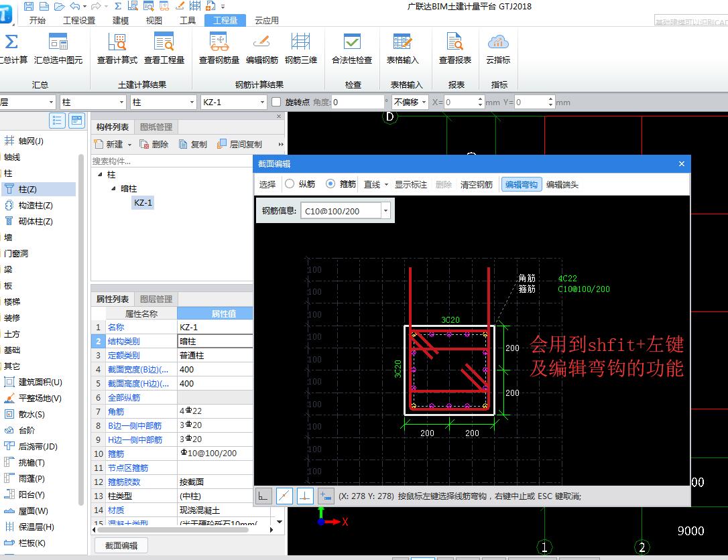This screenshot has width=728, height=560.
Task: Select the 箍筋 radio button
Action: click(x=330, y=184)
